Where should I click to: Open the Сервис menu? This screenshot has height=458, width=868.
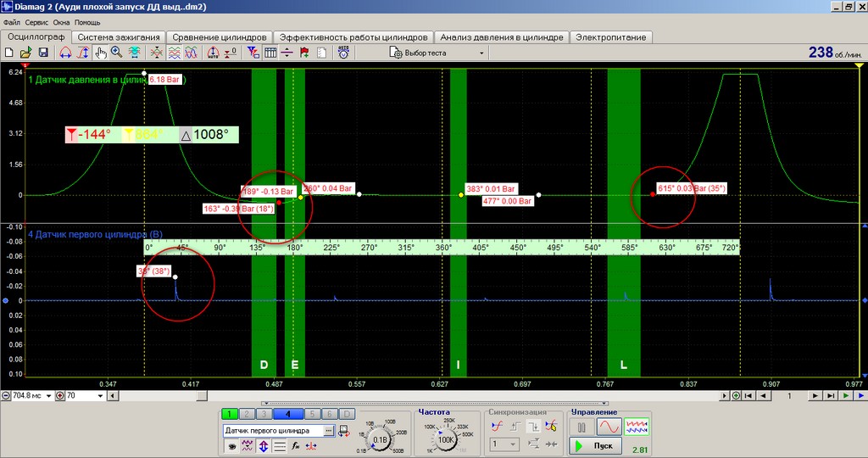click(x=36, y=23)
